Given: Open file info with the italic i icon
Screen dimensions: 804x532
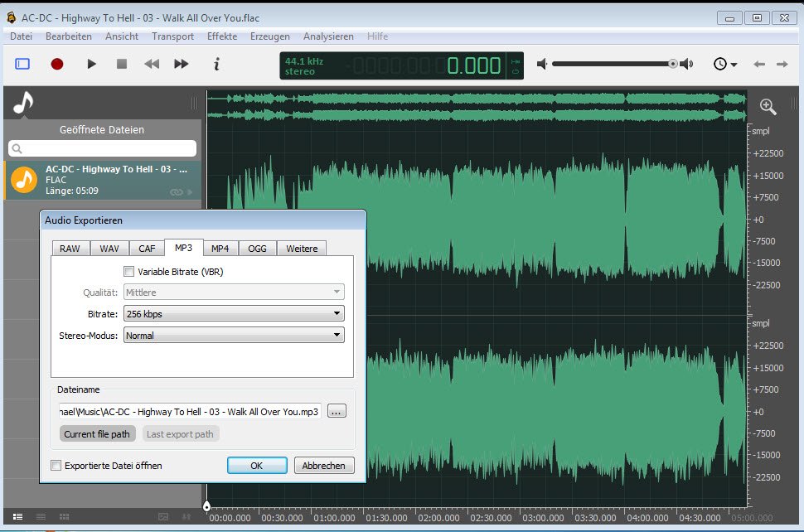Looking at the screenshot, I should coord(216,64).
